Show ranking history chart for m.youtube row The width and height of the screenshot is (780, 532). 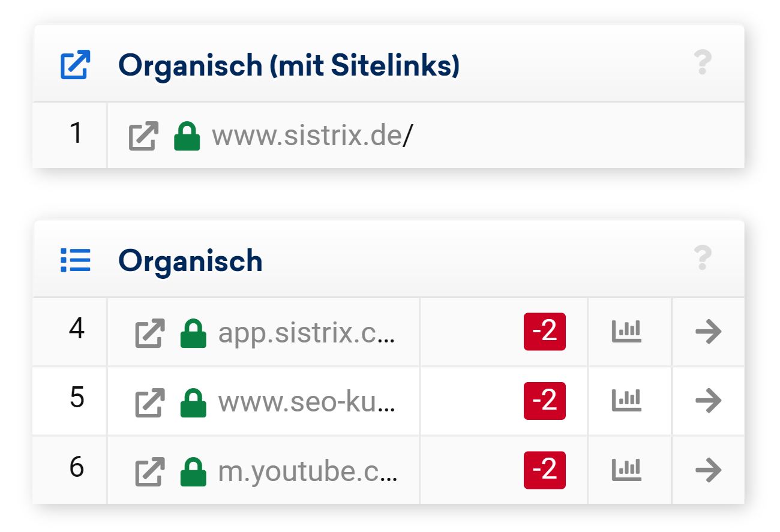626,470
